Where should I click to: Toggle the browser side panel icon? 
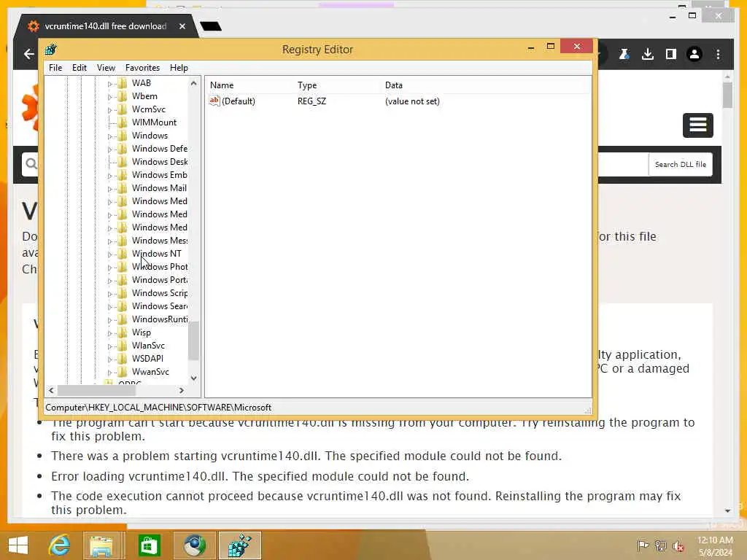[671, 54]
